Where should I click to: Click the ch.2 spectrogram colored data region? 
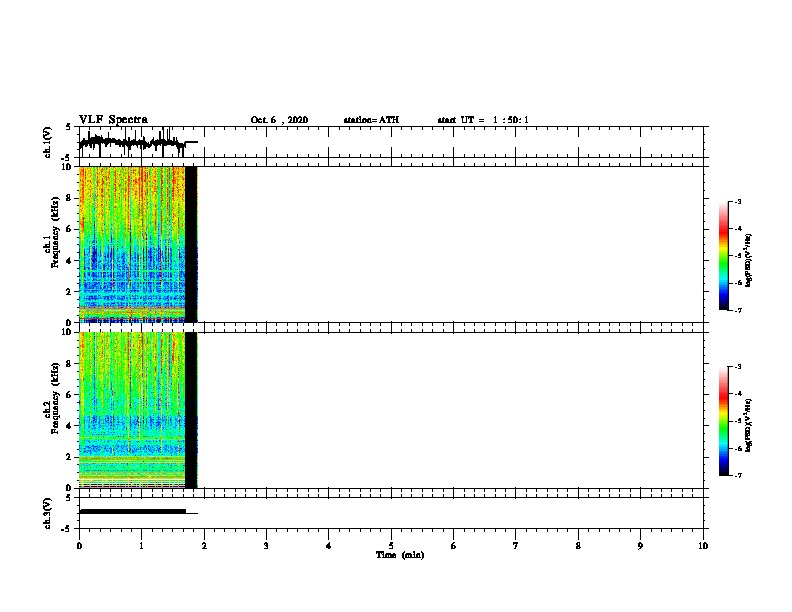tap(132, 410)
